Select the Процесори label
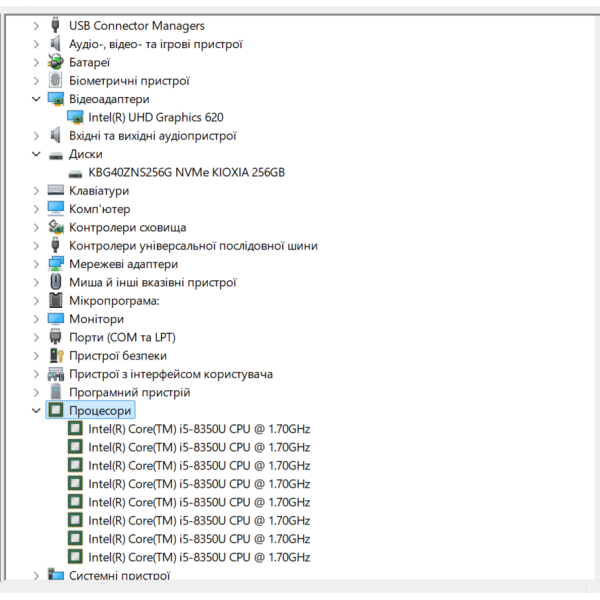The image size is (600, 600). (100, 411)
